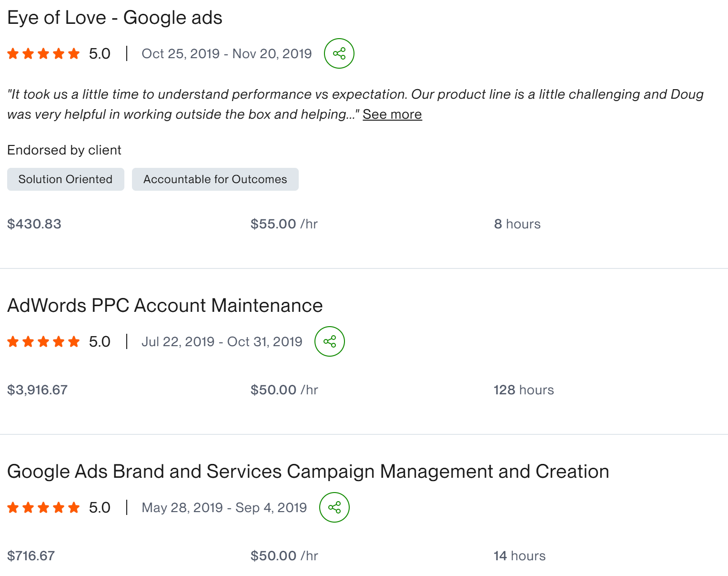The height and width of the screenshot is (576, 728).
Task: Click the Jul 22, 2019 - Oct 31, 2019 date range
Action: (222, 341)
